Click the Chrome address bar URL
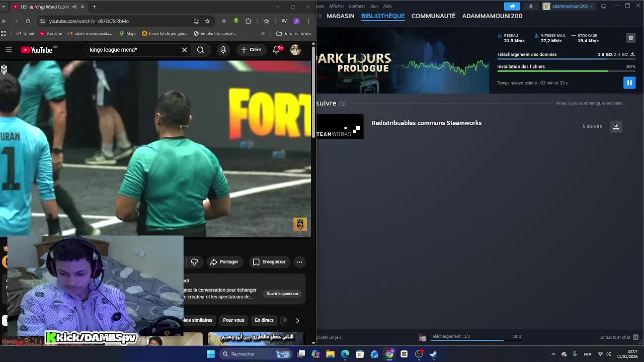644x362 pixels. pyautogui.click(x=89, y=21)
